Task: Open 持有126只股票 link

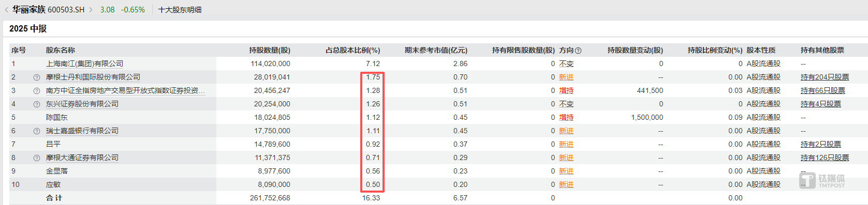Action: coord(825,157)
